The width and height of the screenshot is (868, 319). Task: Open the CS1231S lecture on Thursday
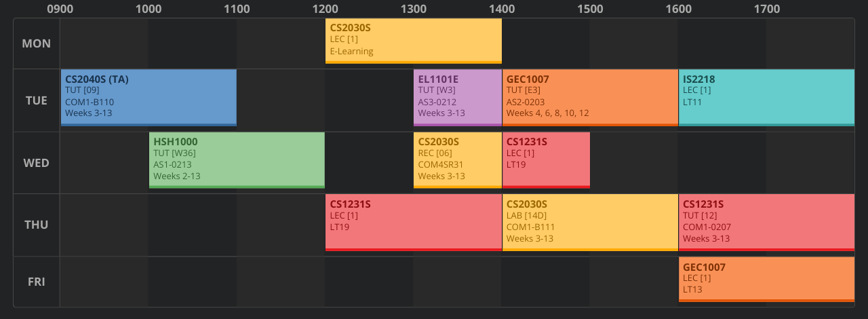click(x=413, y=222)
